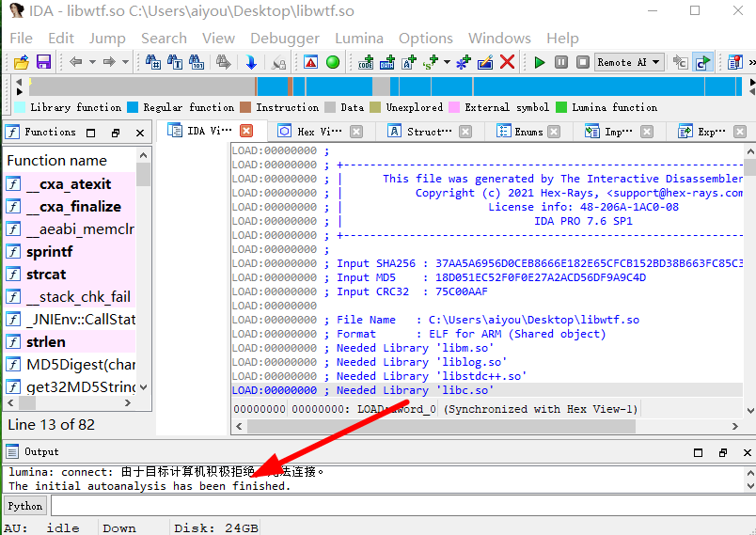Open the Search menu
This screenshot has width=756, height=535.
[164, 38]
